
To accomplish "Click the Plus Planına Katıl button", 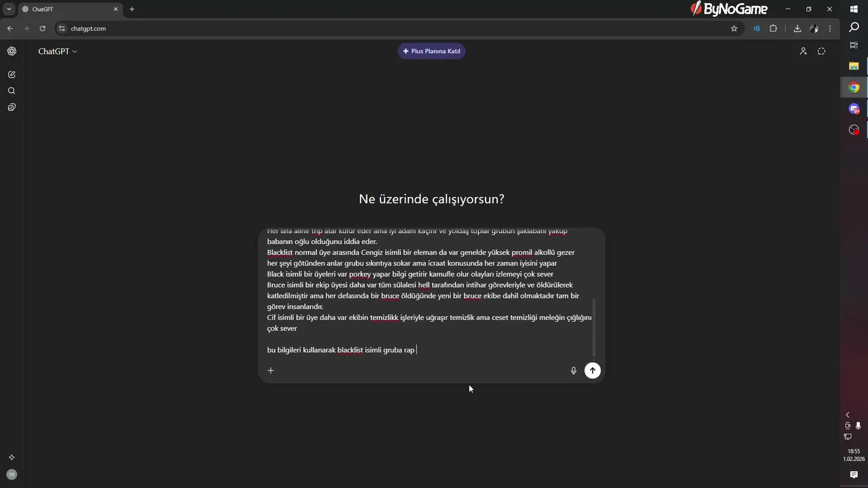I will point(431,52).
